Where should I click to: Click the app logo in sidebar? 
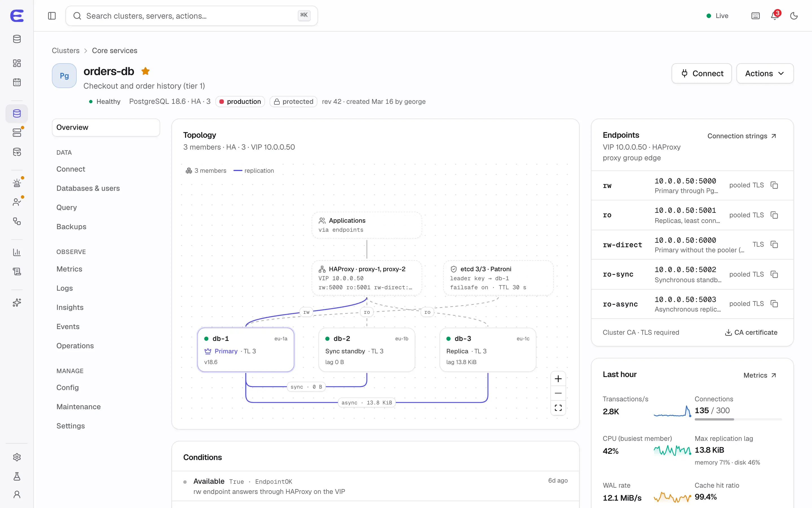[x=17, y=16]
